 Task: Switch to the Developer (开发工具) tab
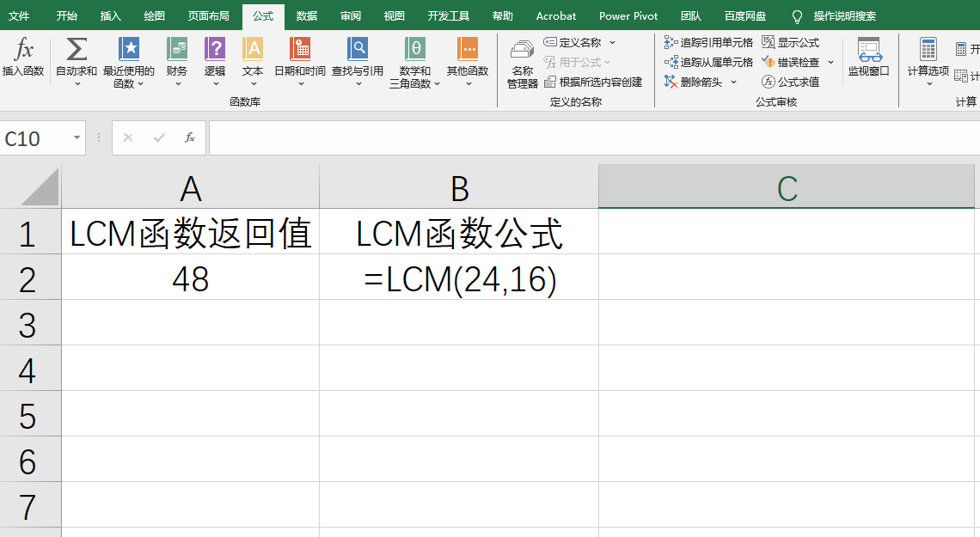pos(448,15)
